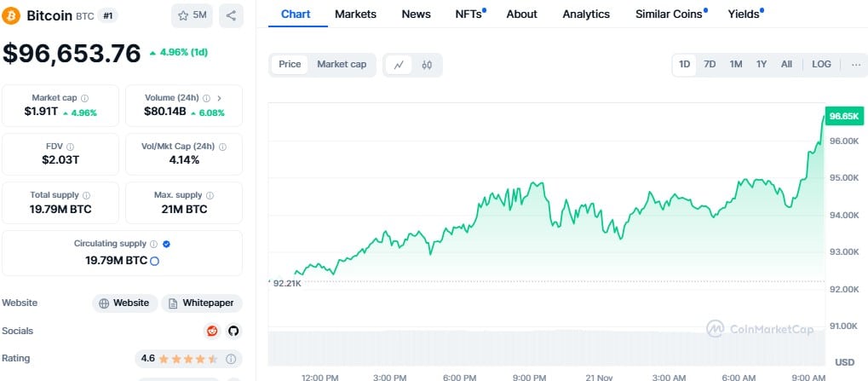The width and height of the screenshot is (868, 381).
Task: Open the share icon button
Action: point(231,15)
